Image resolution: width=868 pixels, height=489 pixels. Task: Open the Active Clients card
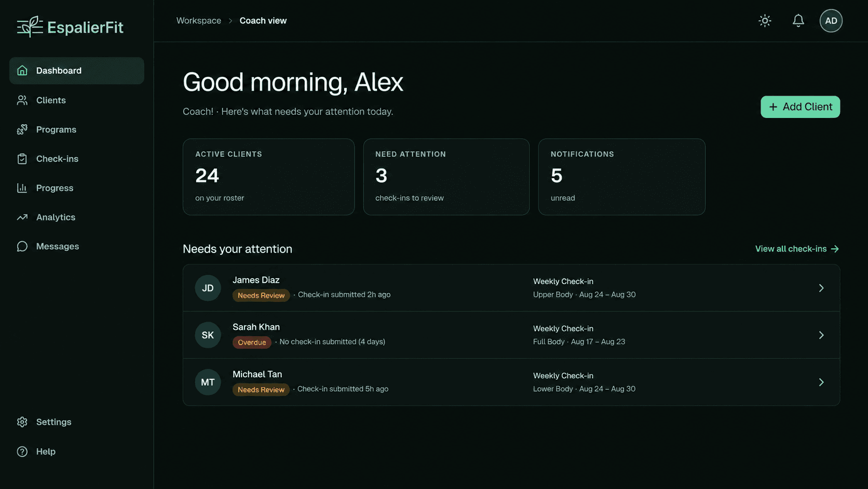268,177
